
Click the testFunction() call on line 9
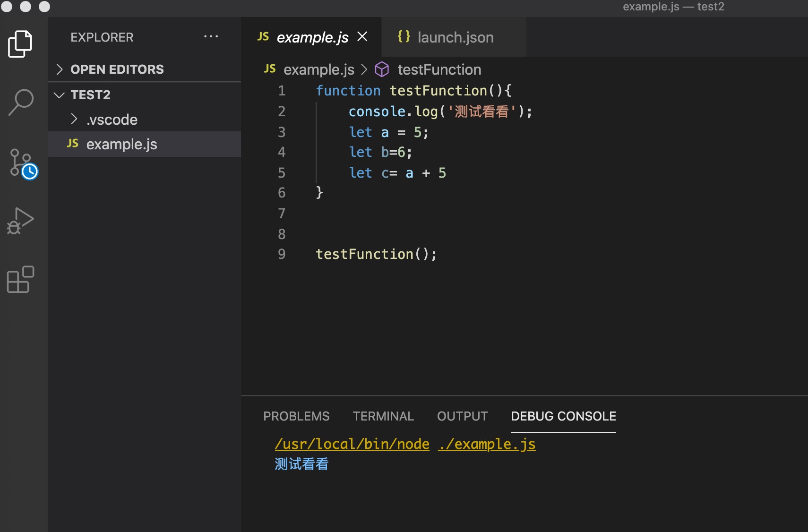tap(376, 254)
